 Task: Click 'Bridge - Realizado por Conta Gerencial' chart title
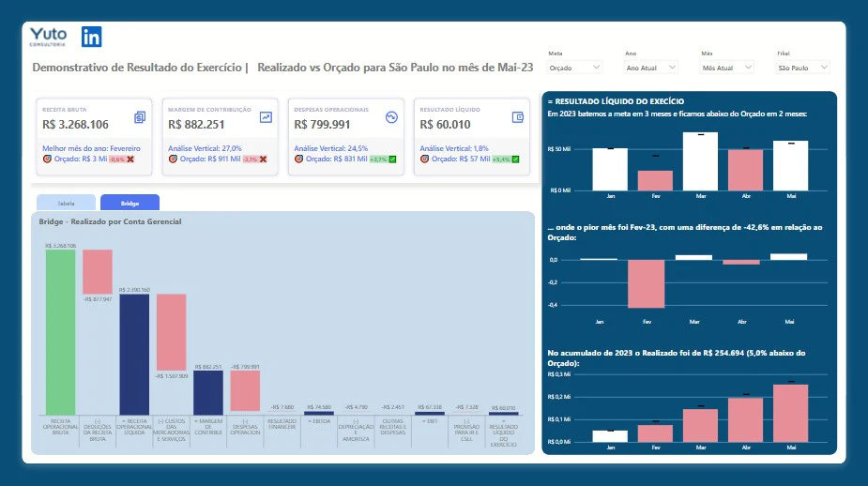coord(110,221)
